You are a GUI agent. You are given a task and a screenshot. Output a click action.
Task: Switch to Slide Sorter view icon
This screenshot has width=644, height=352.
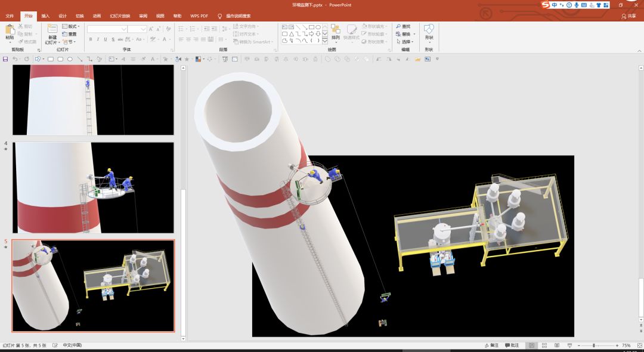pos(544,345)
